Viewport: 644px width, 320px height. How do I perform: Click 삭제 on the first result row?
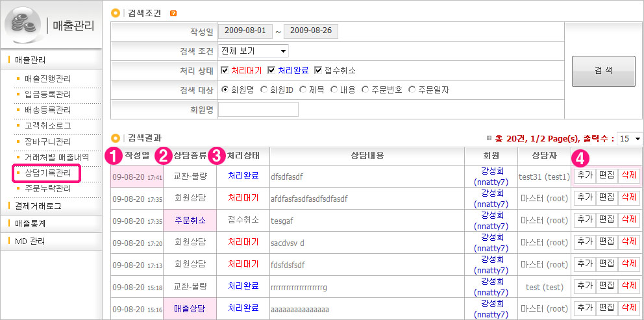628,177
